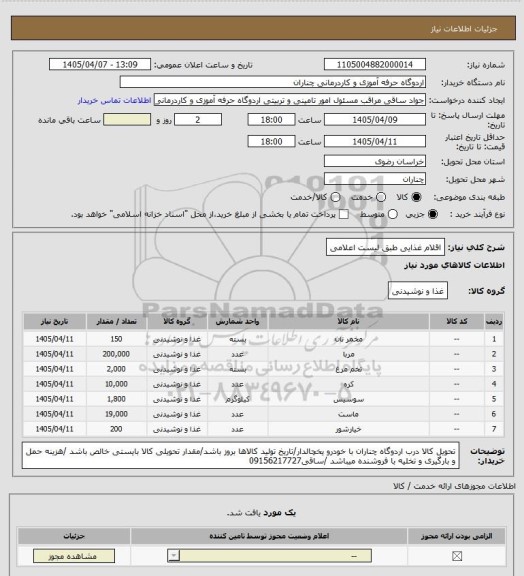The height and width of the screenshot is (576, 524).
Task: Click the جزئیات column header in license table
Action: (x=74, y=536)
